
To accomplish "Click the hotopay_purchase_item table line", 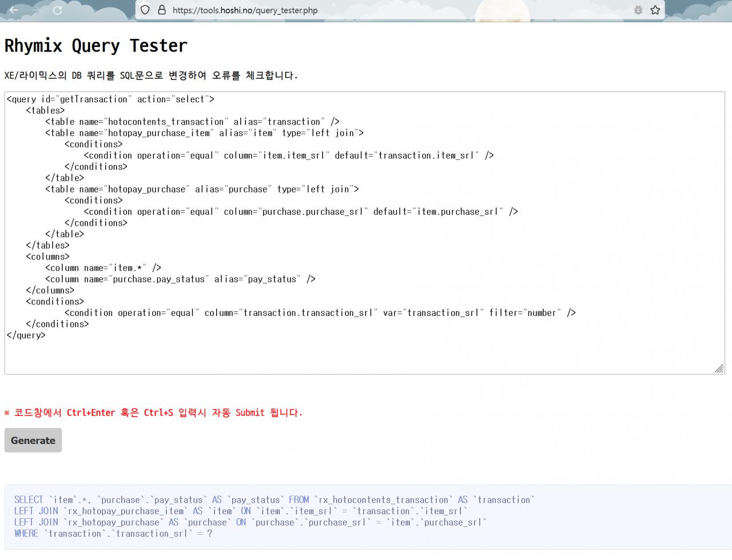I will point(204,133).
